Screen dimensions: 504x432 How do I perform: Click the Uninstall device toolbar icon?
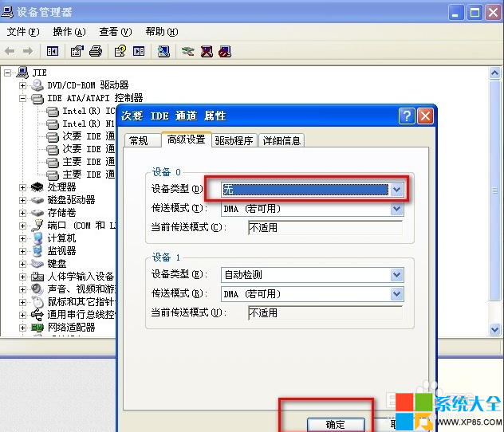click(207, 52)
